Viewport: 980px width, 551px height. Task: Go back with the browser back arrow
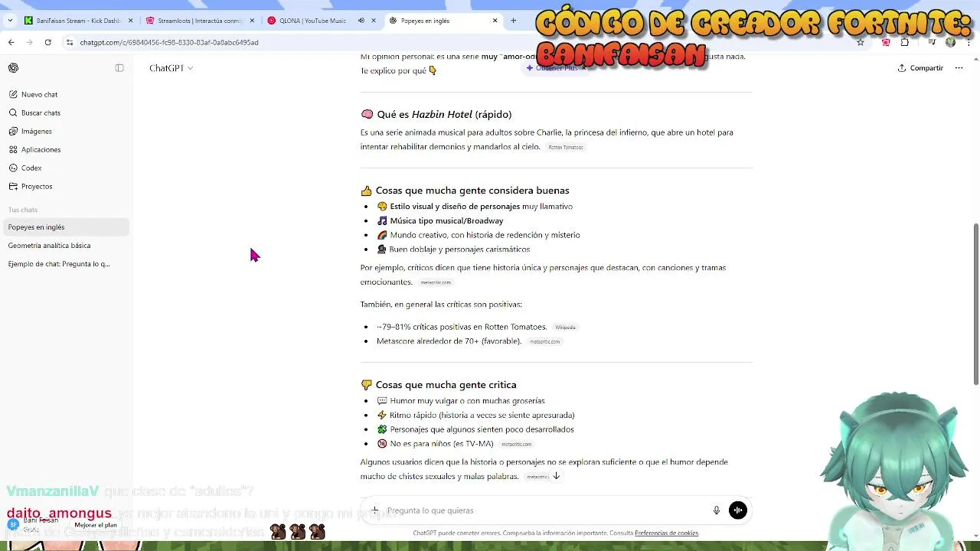(11, 42)
